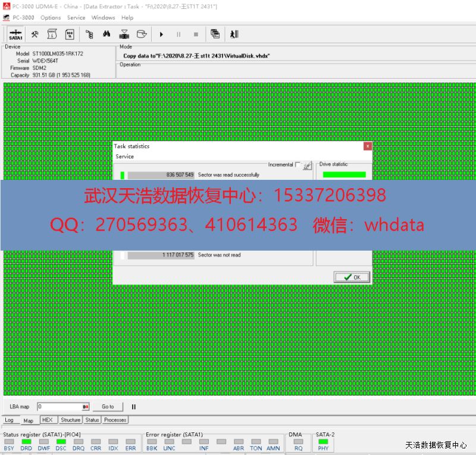Screen dimensions: 476x455
Task: Open the Windows menu in menu bar
Action: pos(103,18)
